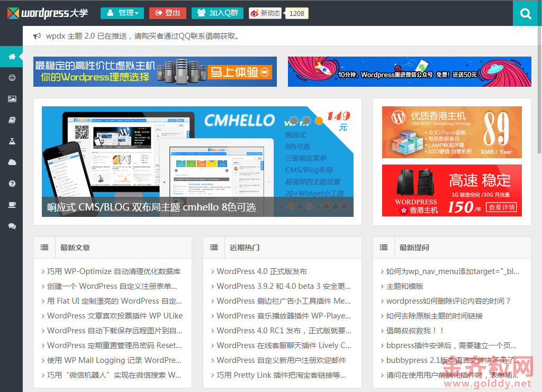Open the cmhello 8色可选 slideshow image

coord(198,162)
